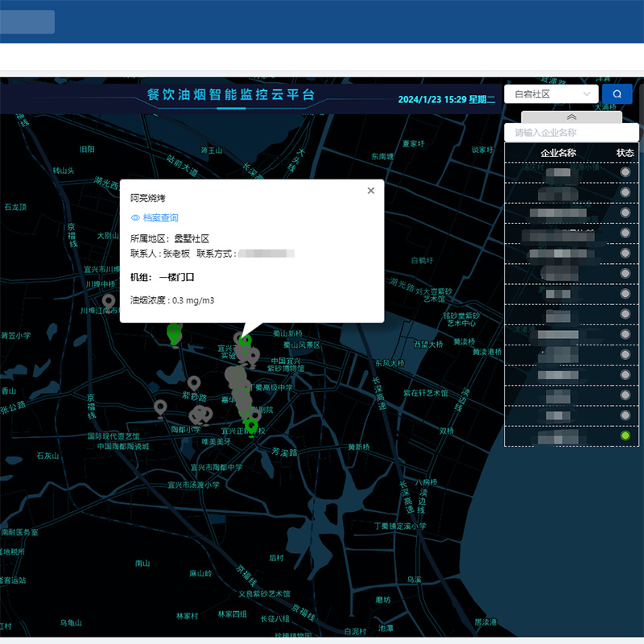This screenshot has height=644, width=644.
Task: Select the gray marker above 紫砂路 label
Action: pos(193,383)
